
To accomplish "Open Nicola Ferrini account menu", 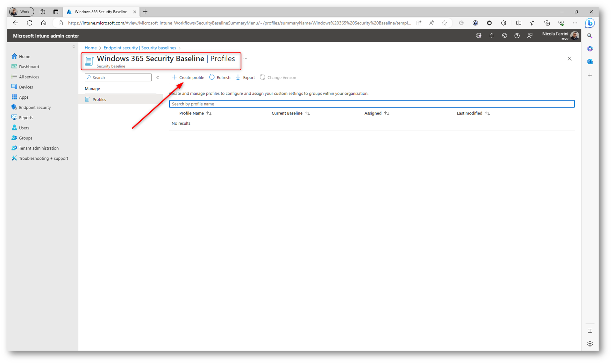I will click(561, 36).
